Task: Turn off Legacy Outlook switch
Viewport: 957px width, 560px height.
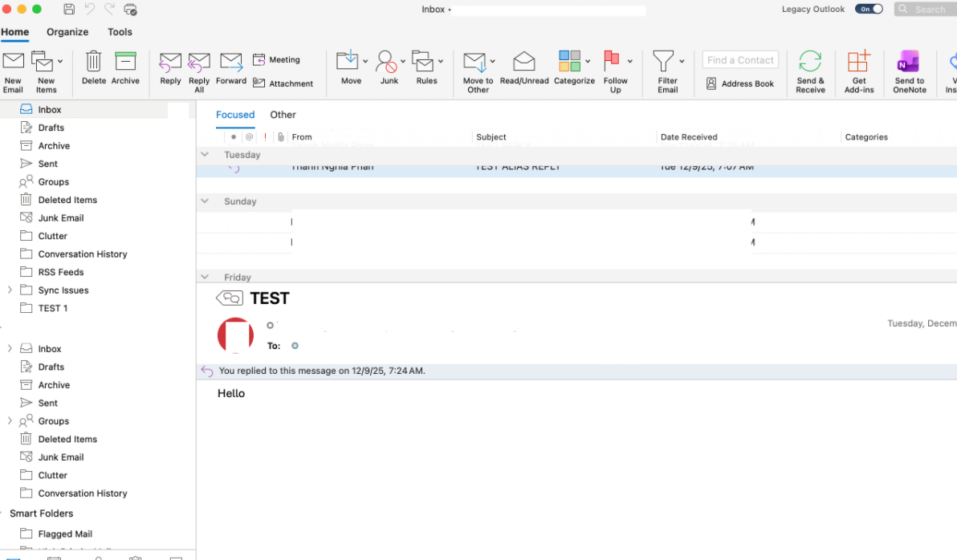Action: [869, 9]
